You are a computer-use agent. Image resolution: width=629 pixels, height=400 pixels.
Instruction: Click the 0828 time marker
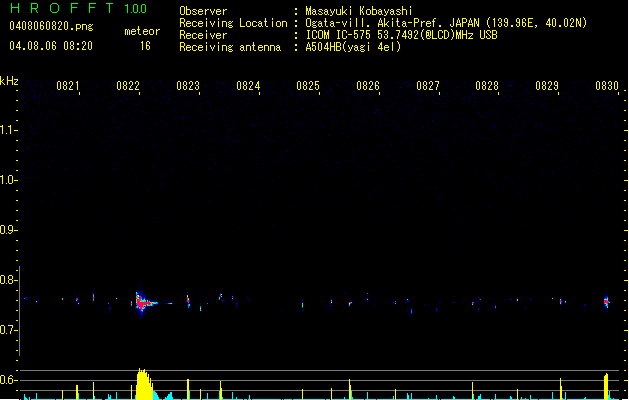tap(487, 86)
